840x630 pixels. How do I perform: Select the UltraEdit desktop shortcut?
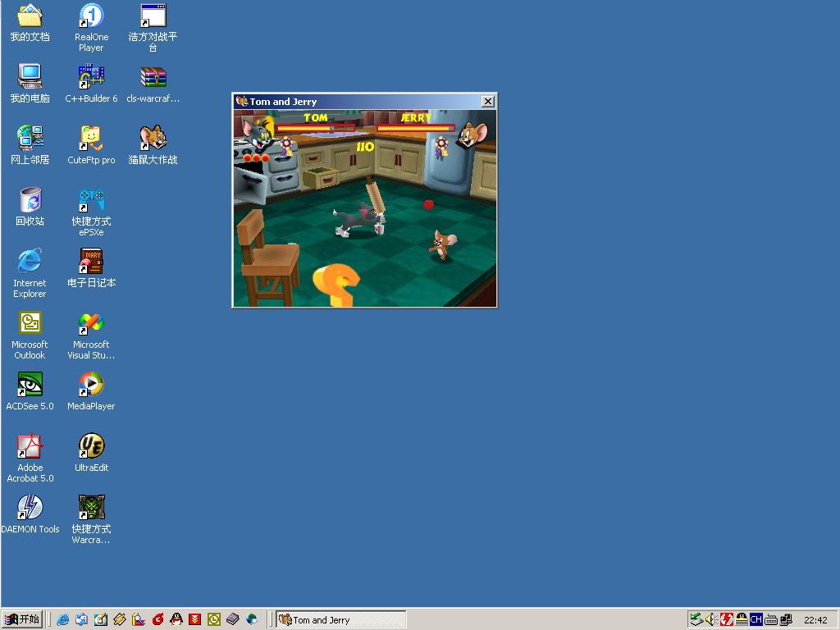click(91, 453)
